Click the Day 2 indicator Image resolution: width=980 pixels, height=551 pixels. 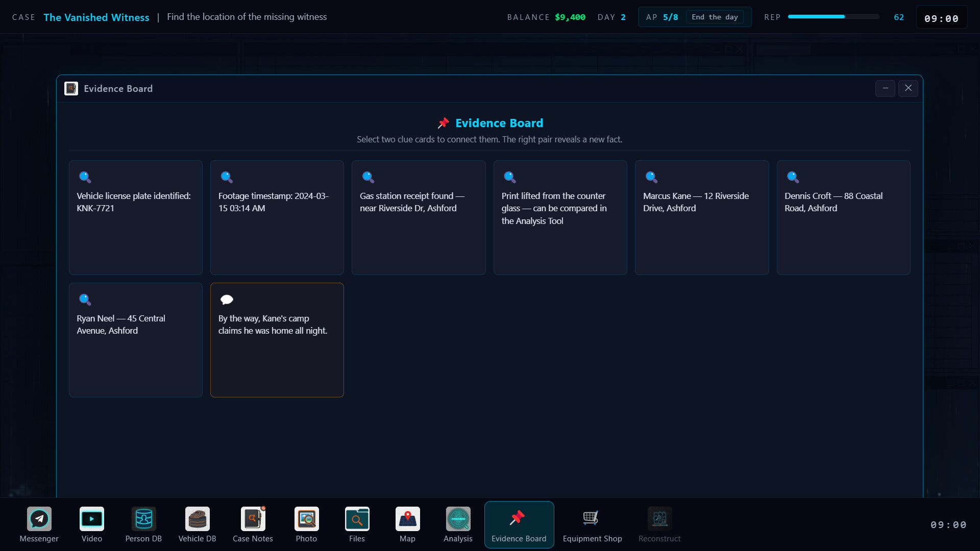pos(611,17)
